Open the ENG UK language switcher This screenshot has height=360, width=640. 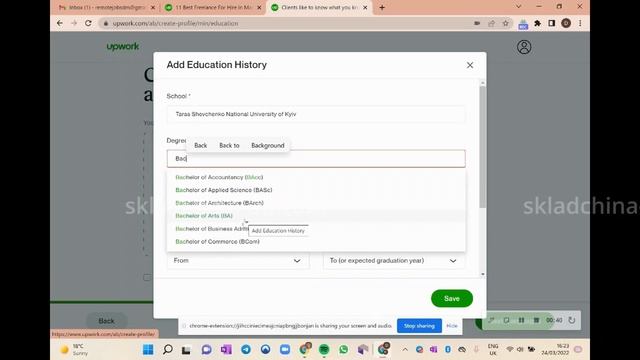coord(493,349)
